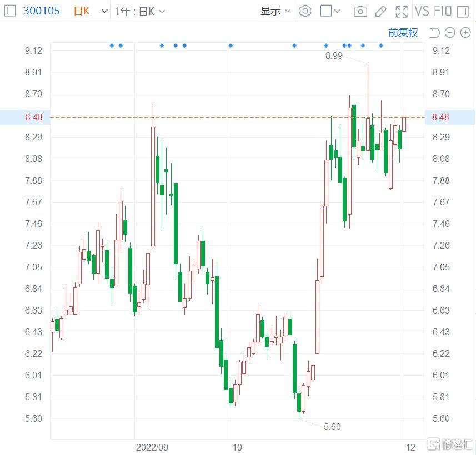476x455 pixels.
Task: Click the 5.60 low price annotation
Action: coord(332,427)
